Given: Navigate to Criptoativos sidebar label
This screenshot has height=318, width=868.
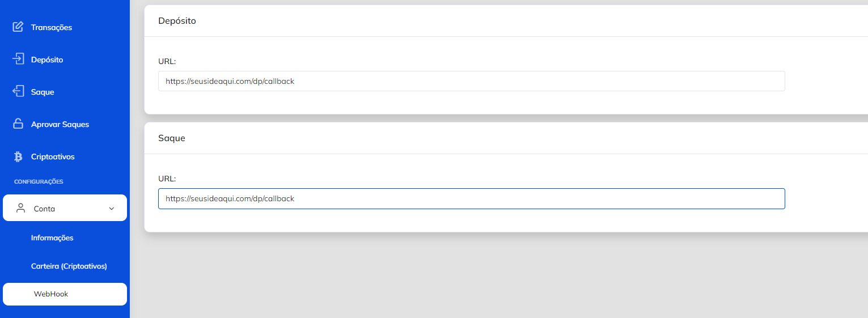Looking at the screenshot, I should point(53,156).
